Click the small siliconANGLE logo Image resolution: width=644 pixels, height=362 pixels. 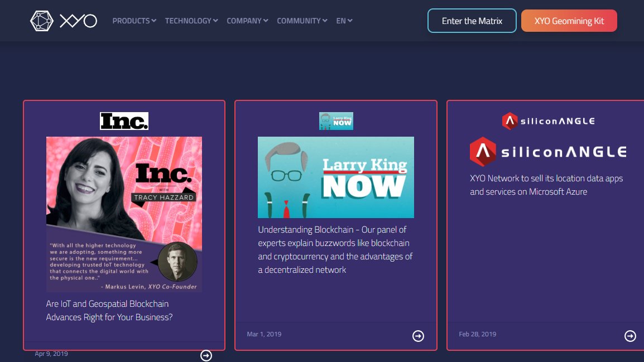(549, 121)
